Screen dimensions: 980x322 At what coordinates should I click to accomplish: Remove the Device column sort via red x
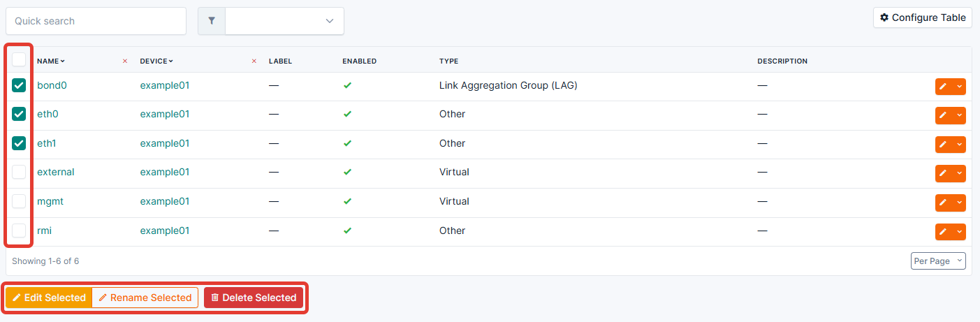pos(254,61)
